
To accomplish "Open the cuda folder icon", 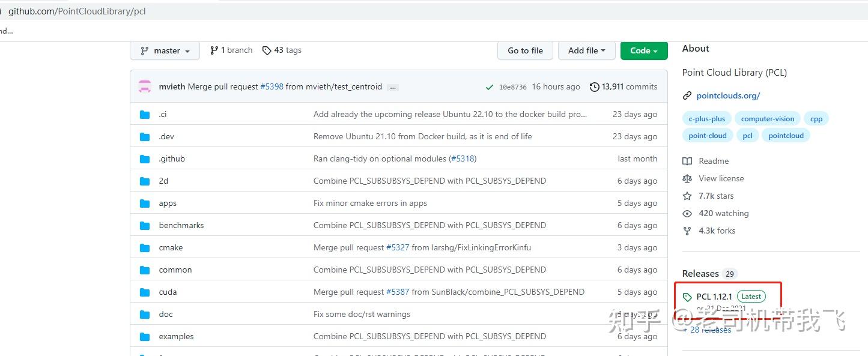I will (145, 292).
